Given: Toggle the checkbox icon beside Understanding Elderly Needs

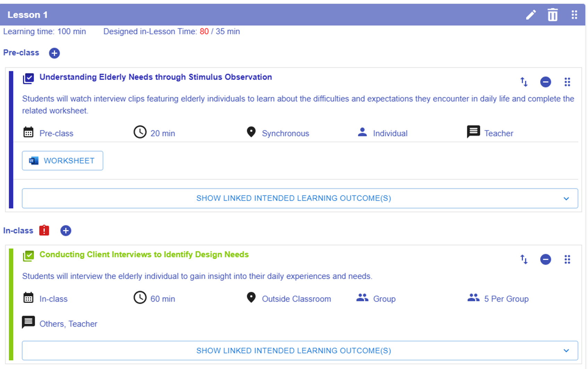Looking at the screenshot, I should (28, 78).
